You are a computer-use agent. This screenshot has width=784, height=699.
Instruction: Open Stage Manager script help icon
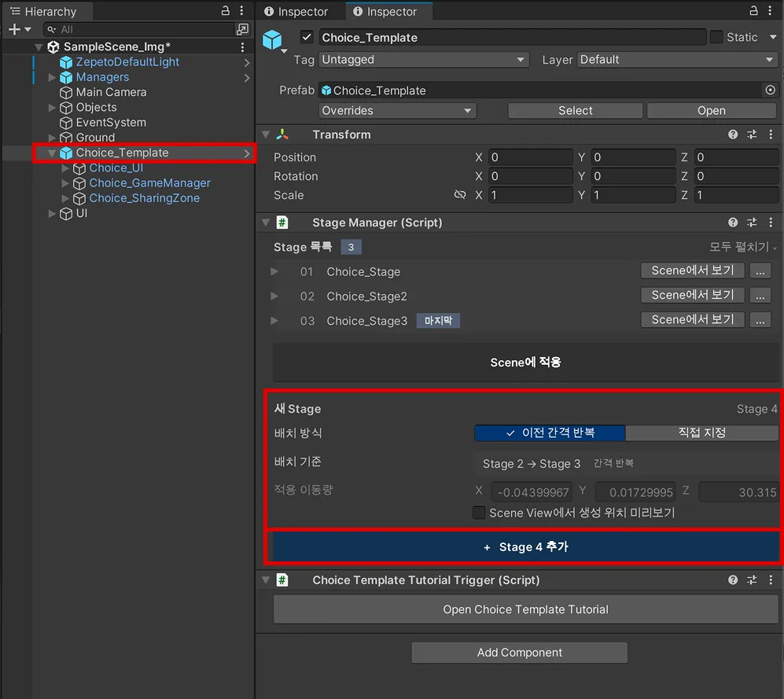click(733, 223)
